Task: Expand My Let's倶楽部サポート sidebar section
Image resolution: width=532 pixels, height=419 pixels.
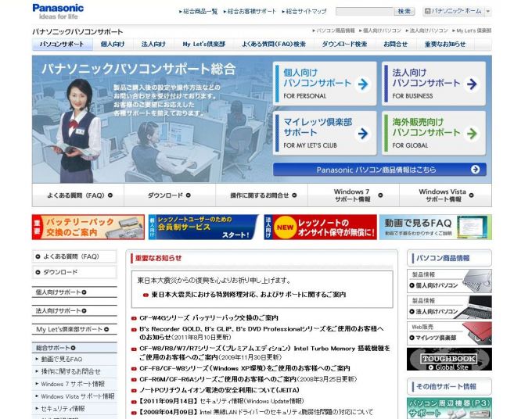Action: (x=74, y=329)
